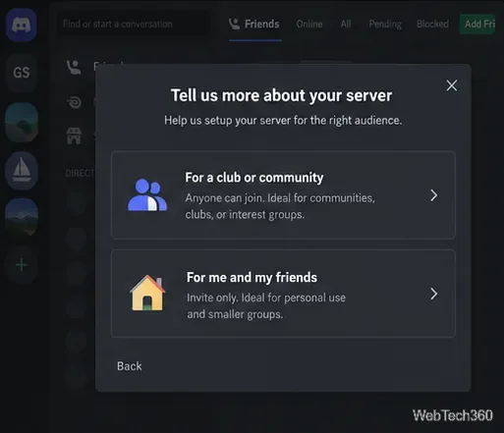Click the people icon of club or community
The height and width of the screenshot is (433, 504).
coord(147,195)
